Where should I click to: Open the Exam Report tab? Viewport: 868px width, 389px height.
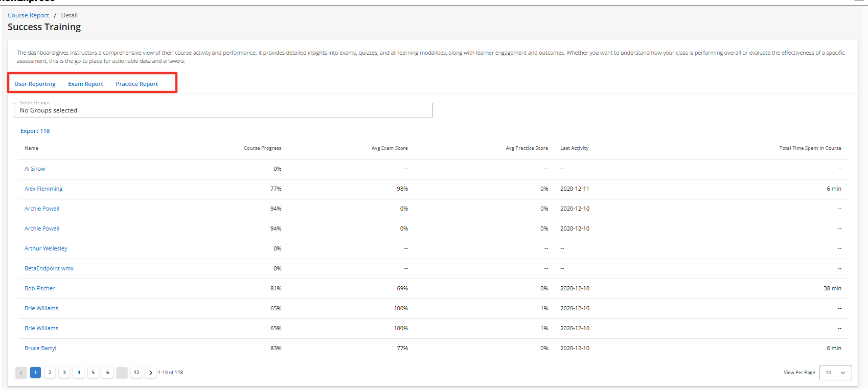[85, 84]
